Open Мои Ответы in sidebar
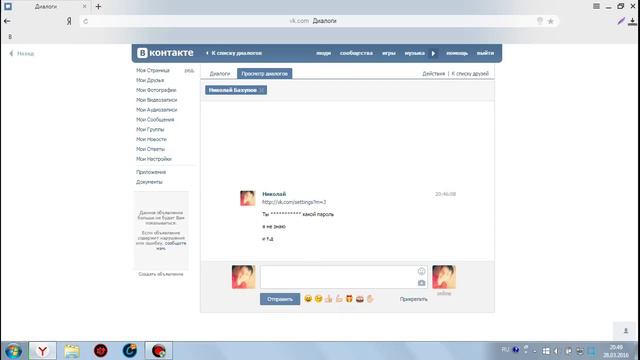This screenshot has width=640, height=360. (151, 149)
